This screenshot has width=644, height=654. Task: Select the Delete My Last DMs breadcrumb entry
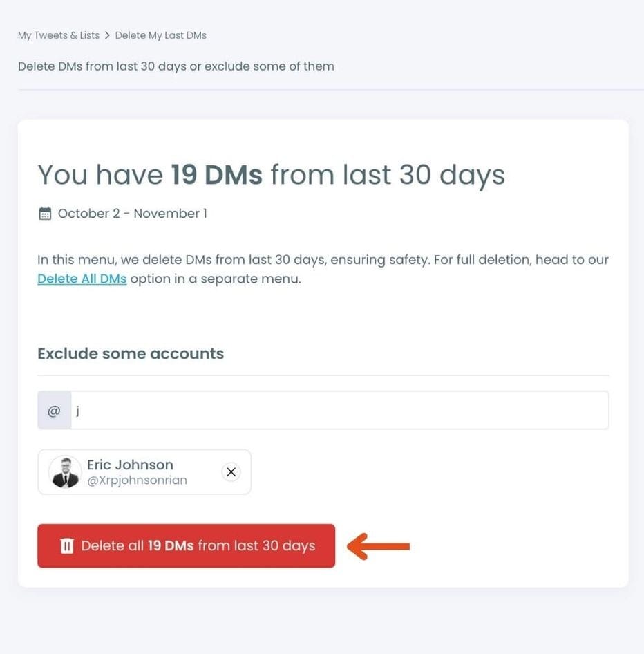(160, 35)
